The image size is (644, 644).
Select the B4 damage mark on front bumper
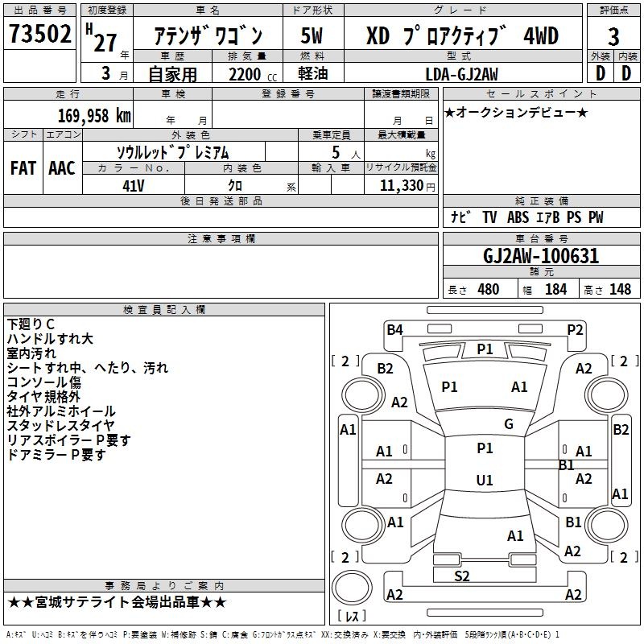[x=394, y=328]
